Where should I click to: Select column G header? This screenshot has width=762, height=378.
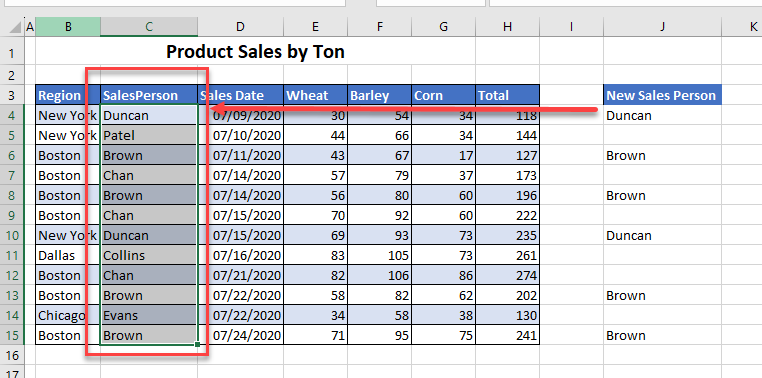444,27
